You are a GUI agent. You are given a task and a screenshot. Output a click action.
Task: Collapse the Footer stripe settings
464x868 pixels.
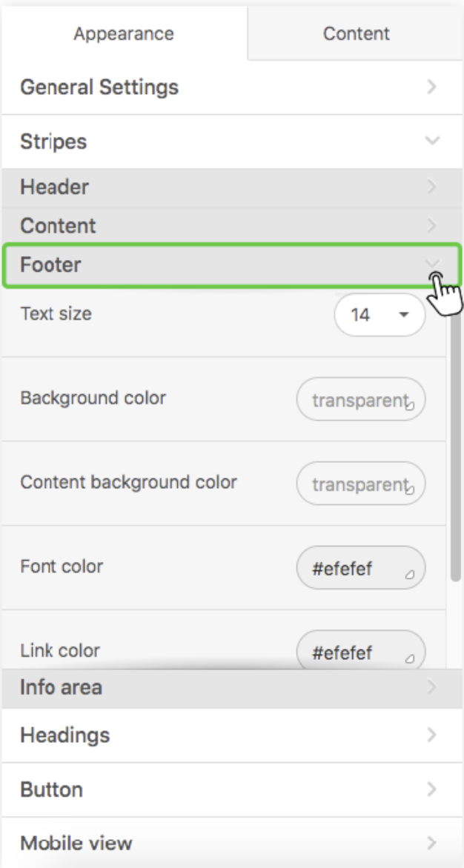(x=232, y=264)
